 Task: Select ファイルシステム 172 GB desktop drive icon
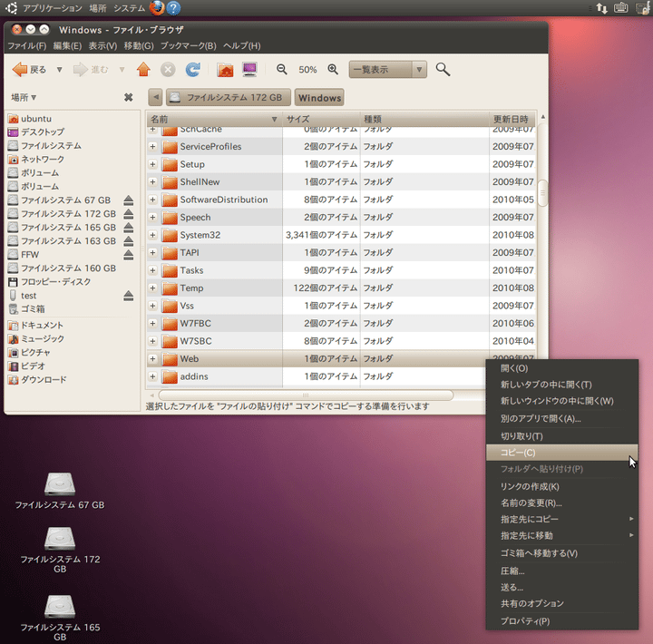tap(60, 539)
